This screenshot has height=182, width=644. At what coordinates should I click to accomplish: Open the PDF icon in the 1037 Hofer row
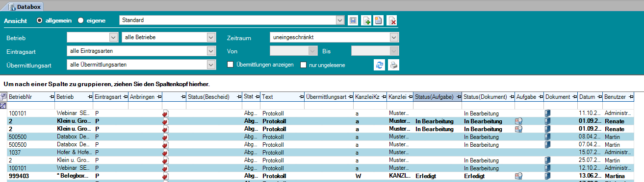click(165, 152)
